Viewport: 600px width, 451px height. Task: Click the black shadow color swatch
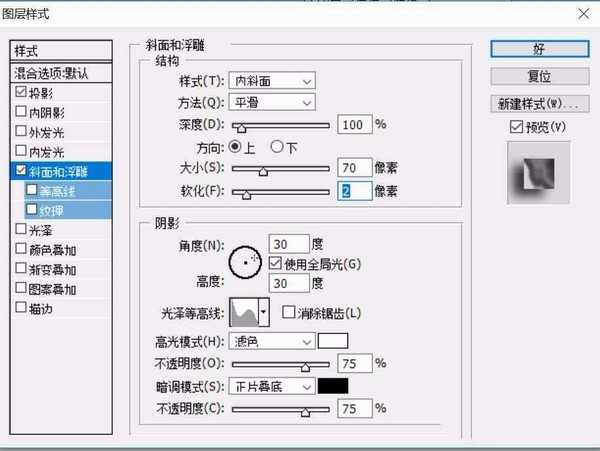click(332, 385)
